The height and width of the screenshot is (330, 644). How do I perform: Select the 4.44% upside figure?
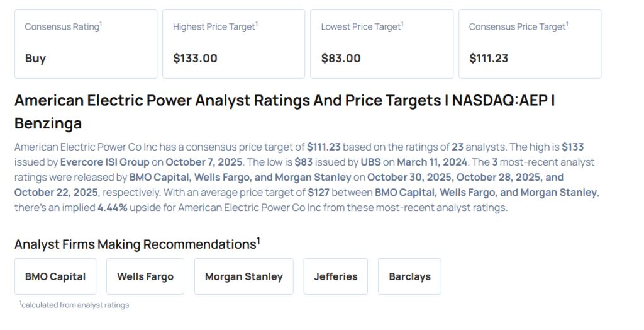(113, 207)
